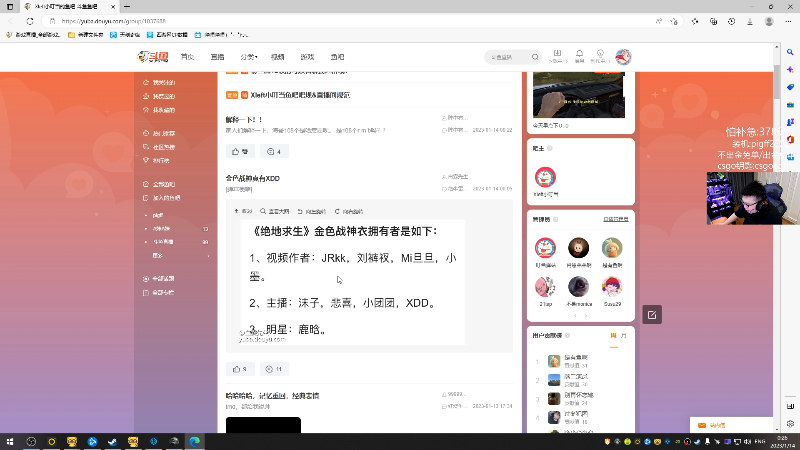Open the download client icon
The height and width of the screenshot is (450, 800).
point(557,56)
